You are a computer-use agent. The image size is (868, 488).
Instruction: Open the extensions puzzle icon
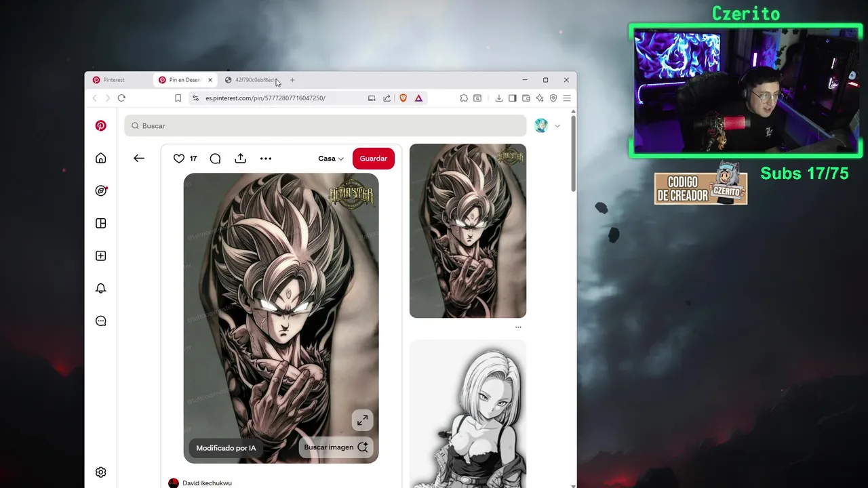click(x=464, y=98)
